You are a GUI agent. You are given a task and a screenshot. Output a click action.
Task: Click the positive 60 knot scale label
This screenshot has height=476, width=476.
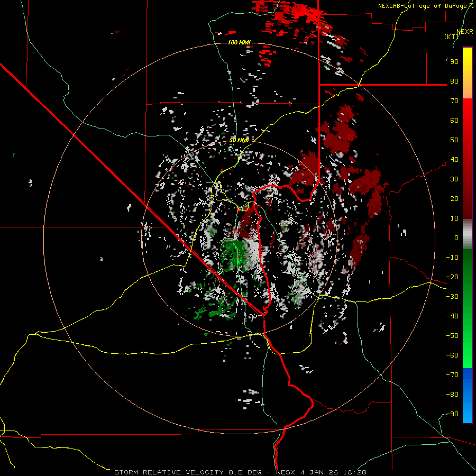tap(454, 121)
